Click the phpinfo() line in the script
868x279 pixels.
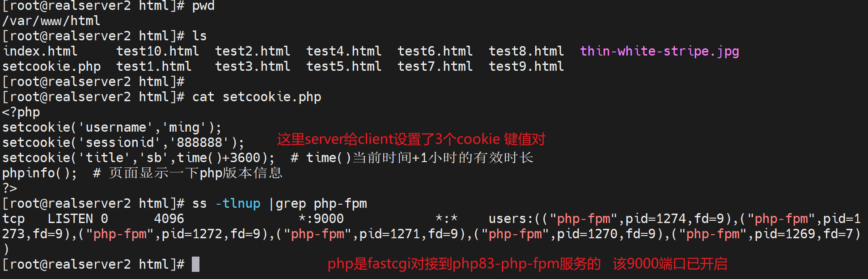point(39,173)
